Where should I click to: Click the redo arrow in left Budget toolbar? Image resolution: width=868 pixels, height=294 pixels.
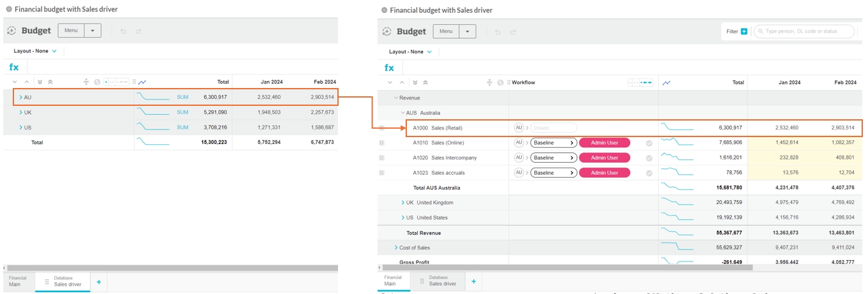click(x=138, y=31)
